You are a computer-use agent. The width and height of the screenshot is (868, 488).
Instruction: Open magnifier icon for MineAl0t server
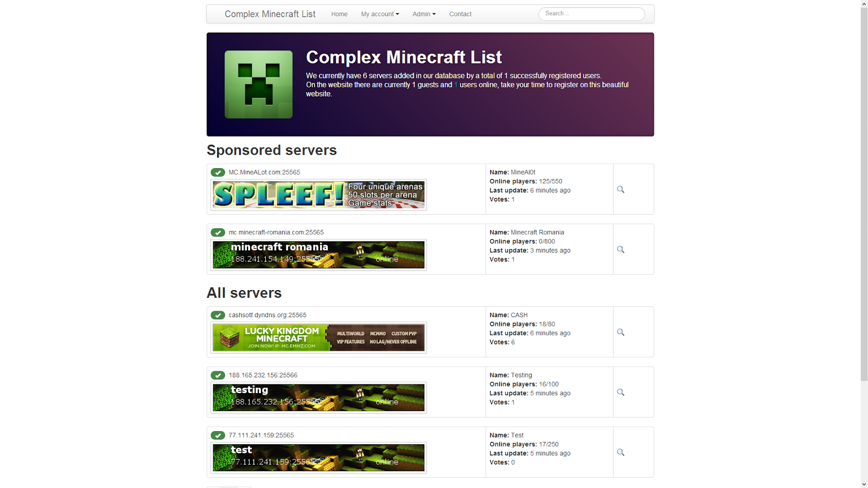[x=621, y=189]
